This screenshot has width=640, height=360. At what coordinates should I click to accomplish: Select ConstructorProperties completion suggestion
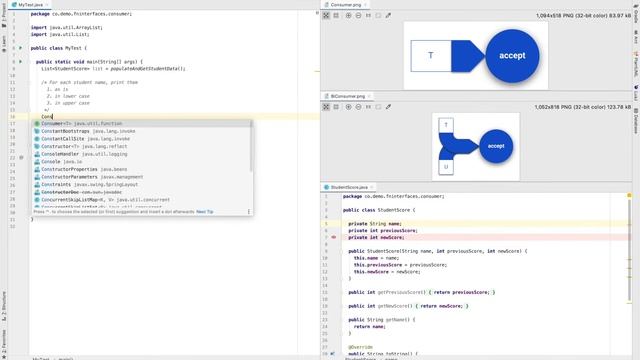(x=142, y=169)
